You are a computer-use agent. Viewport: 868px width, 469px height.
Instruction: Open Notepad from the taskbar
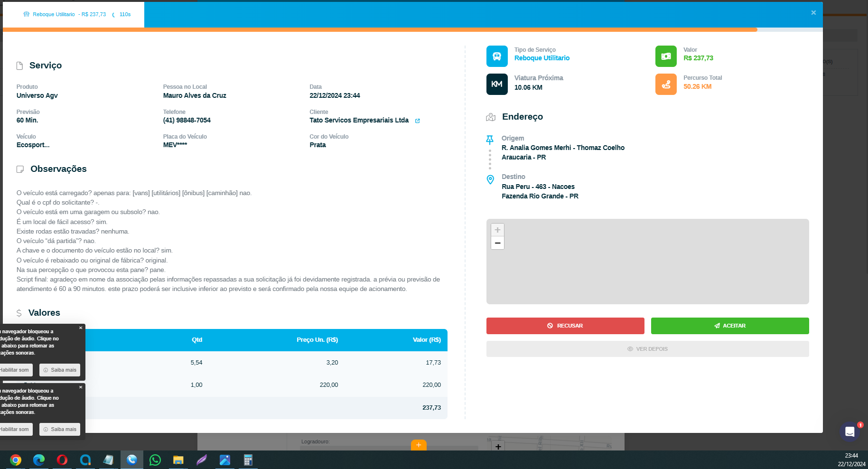[x=109, y=460]
